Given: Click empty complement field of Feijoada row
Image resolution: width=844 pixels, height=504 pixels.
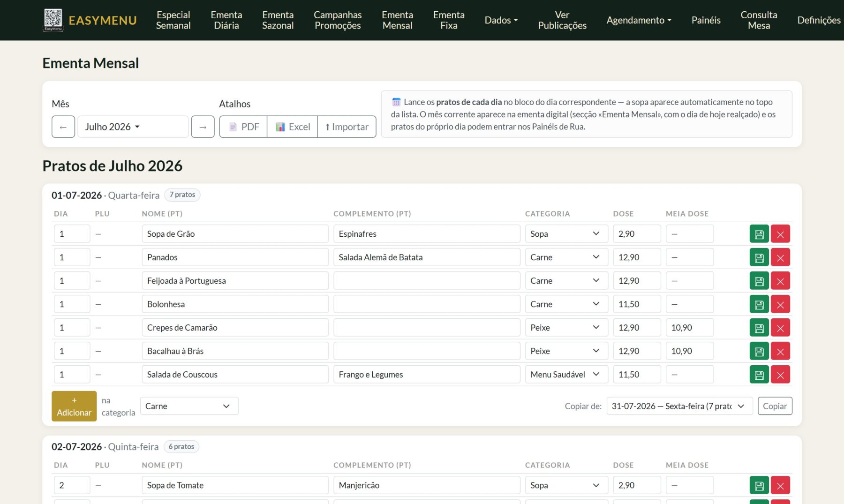Looking at the screenshot, I should 427,281.
